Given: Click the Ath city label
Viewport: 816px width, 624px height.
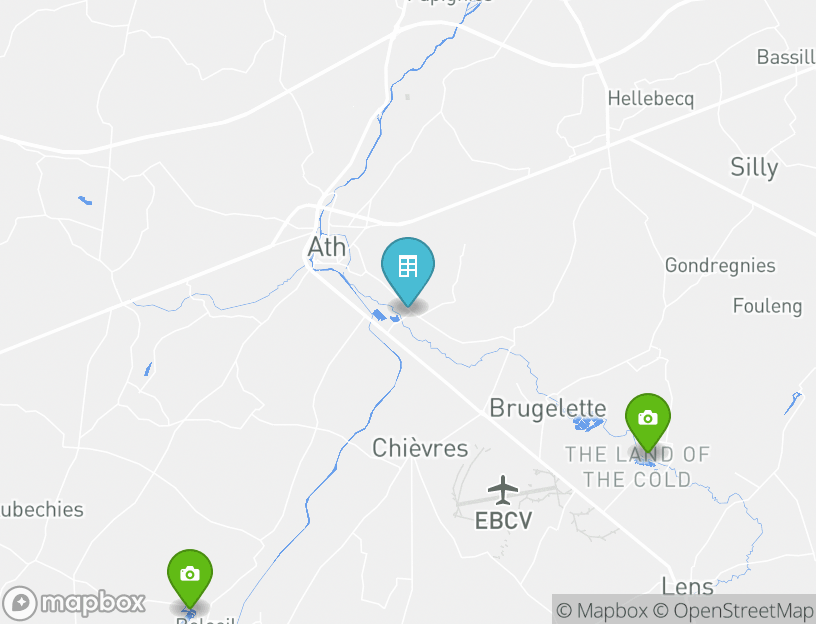Looking at the screenshot, I should (327, 247).
